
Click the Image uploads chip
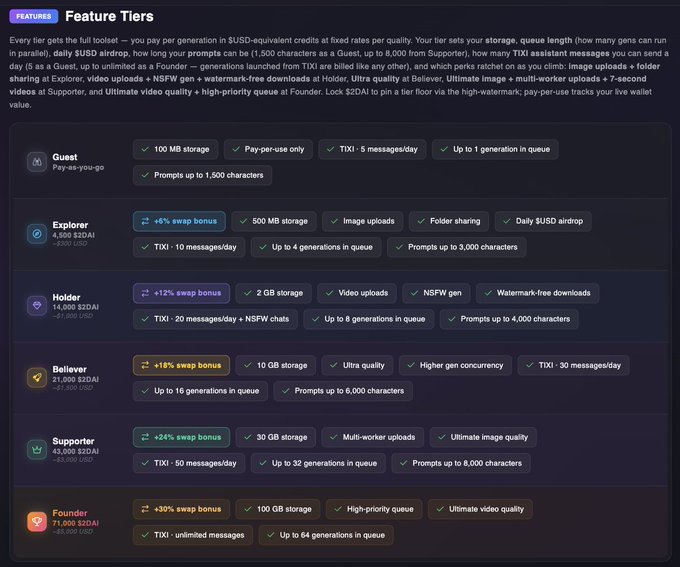click(363, 221)
